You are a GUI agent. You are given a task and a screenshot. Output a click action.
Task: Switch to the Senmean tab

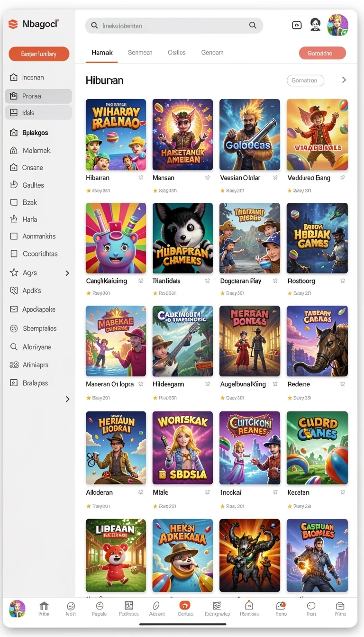click(x=140, y=53)
